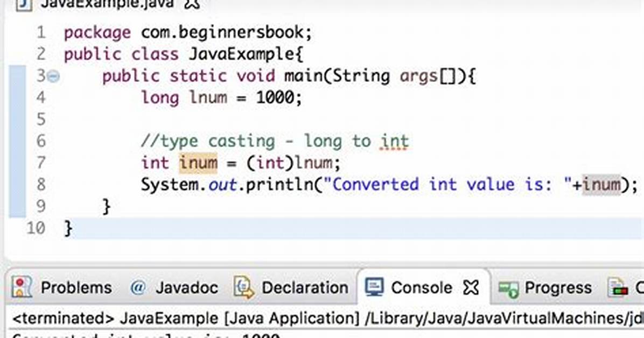Click the println method call on line 8
644x338 pixels.
pos(279,185)
